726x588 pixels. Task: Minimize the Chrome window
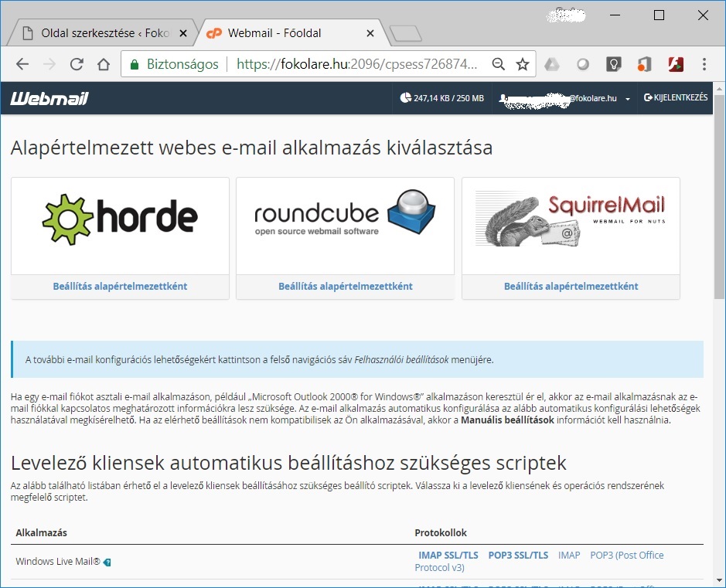tap(615, 15)
